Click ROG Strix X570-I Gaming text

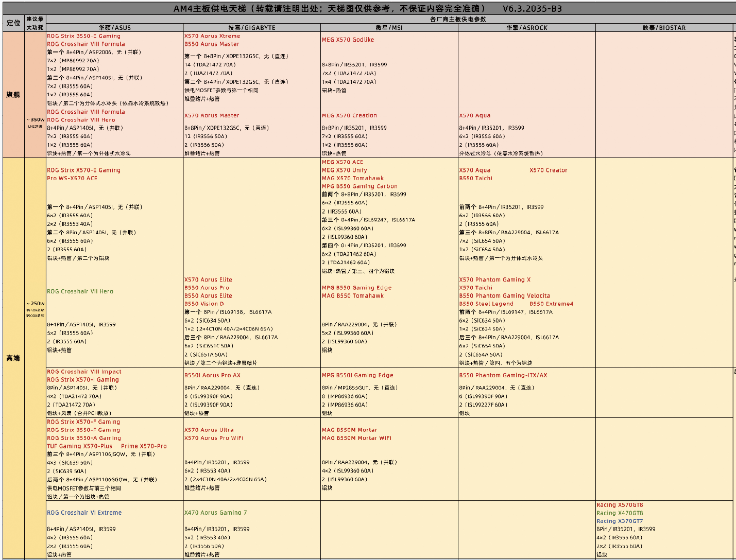click(83, 380)
